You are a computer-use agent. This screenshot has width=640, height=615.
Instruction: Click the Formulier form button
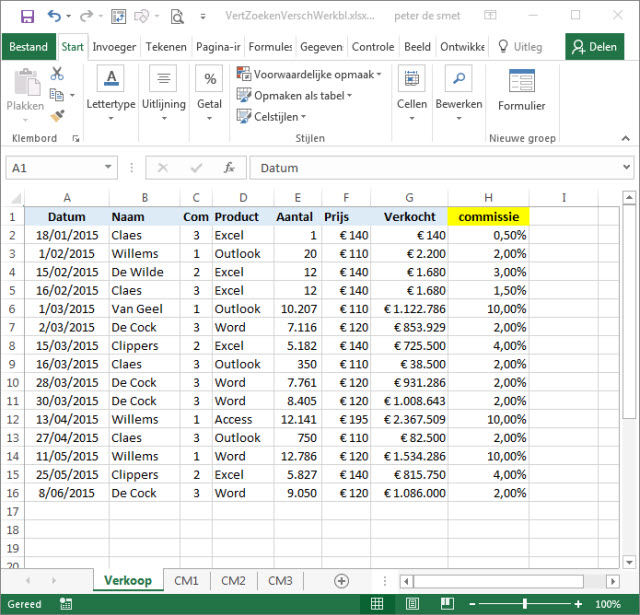coord(522,90)
